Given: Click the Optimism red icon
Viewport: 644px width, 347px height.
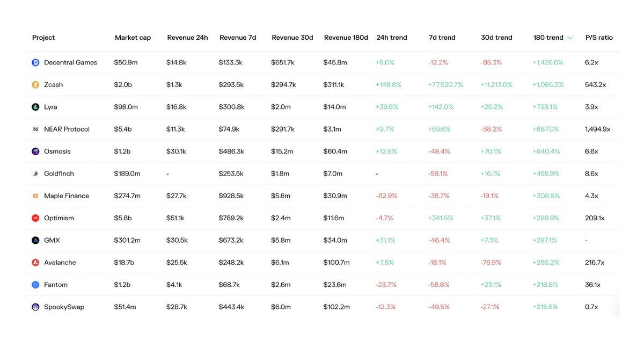Looking at the screenshot, I should pyautogui.click(x=35, y=218).
